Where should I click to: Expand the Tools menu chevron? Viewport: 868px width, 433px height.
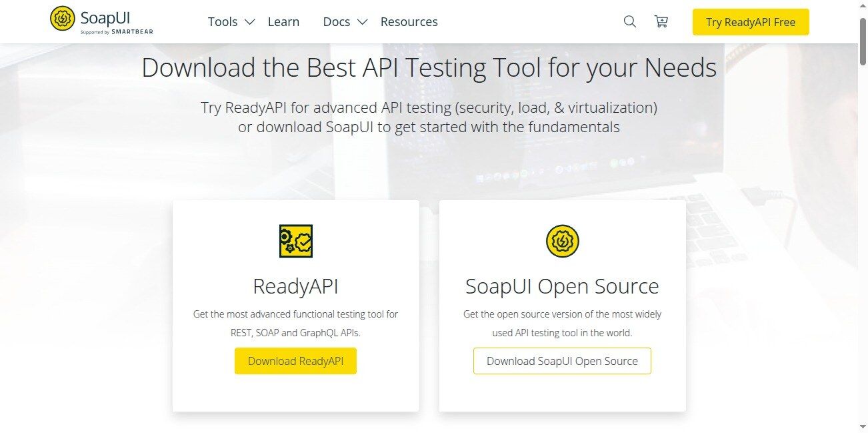[250, 22]
